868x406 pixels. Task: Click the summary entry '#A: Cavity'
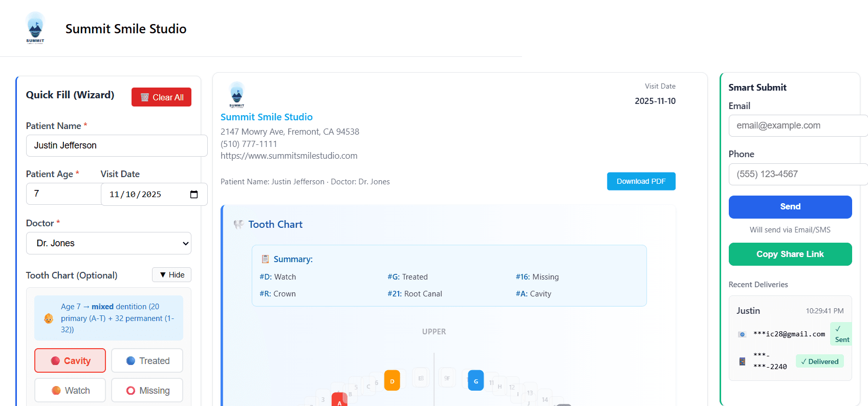click(x=533, y=294)
